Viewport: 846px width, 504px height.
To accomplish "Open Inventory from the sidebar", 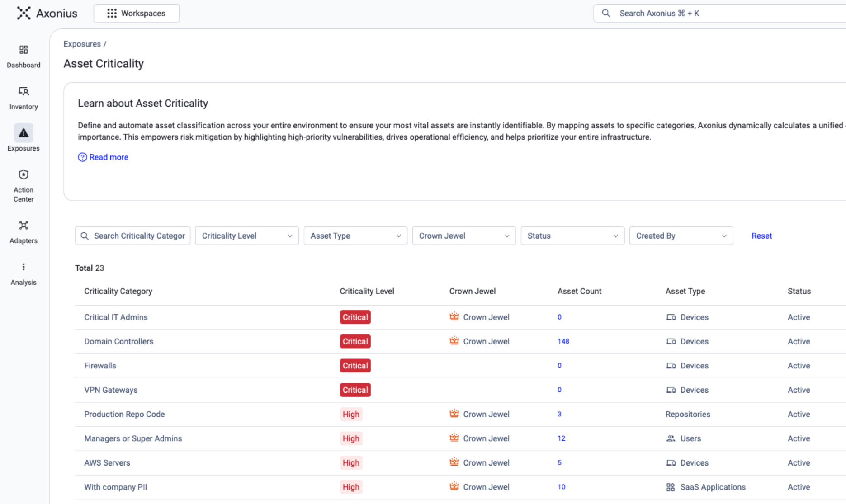I will 24,98.
